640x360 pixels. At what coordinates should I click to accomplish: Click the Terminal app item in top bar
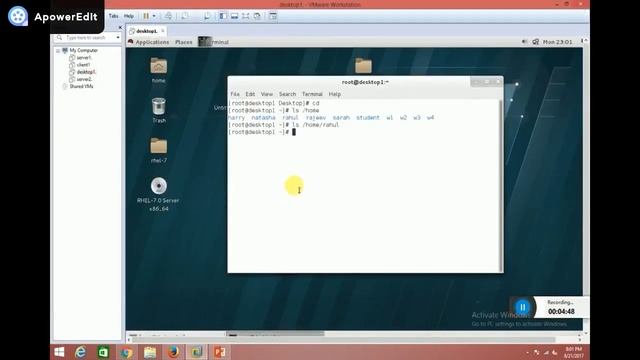point(213,42)
